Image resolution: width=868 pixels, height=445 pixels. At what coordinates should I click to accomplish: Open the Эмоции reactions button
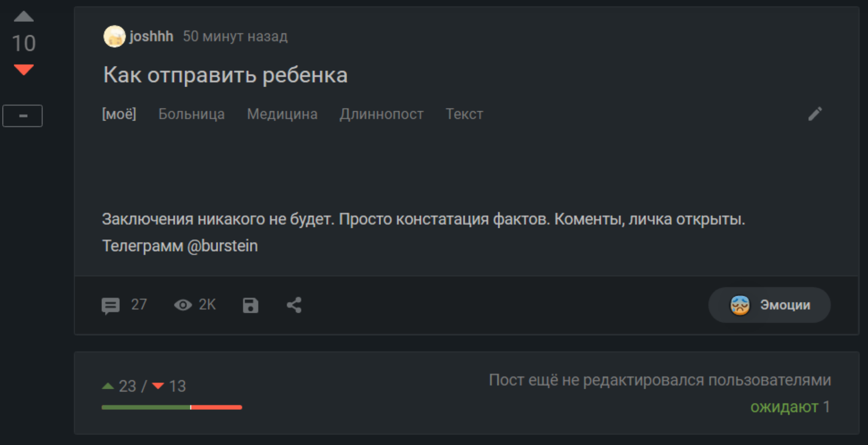pyautogui.click(x=769, y=305)
